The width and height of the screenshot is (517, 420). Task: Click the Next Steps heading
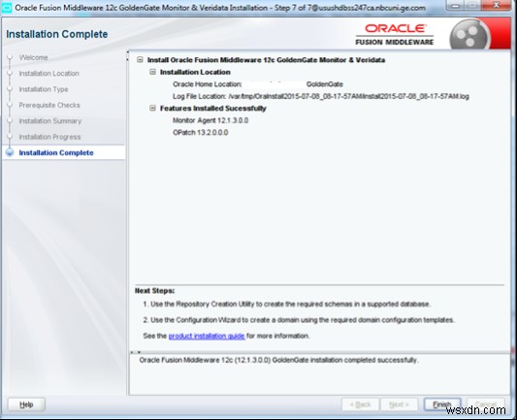click(x=154, y=291)
